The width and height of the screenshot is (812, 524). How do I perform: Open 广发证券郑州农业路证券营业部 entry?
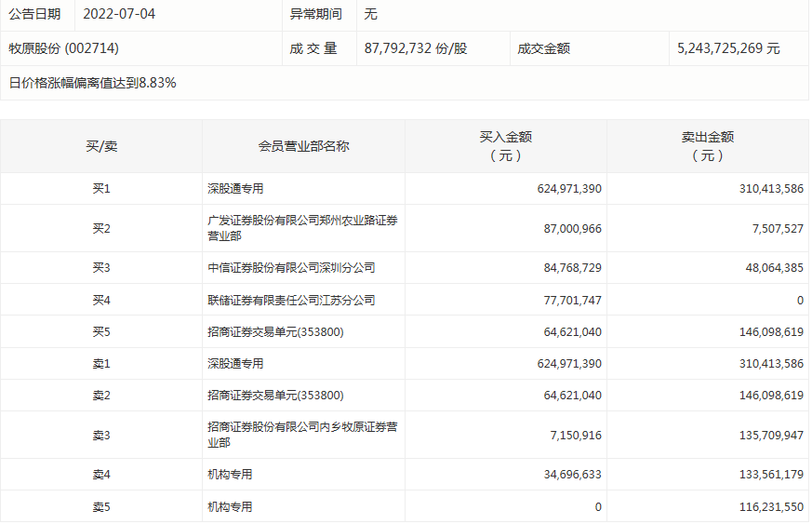tap(302, 228)
